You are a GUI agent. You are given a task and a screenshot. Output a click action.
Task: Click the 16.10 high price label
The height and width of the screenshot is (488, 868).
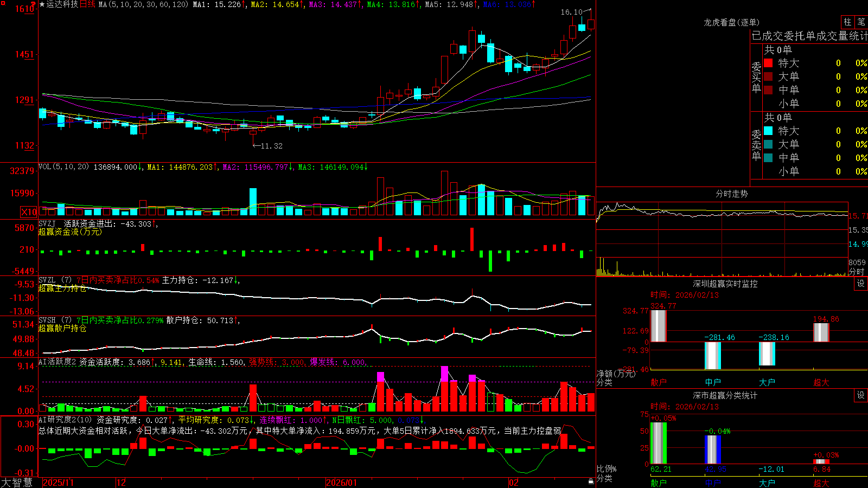[571, 12]
